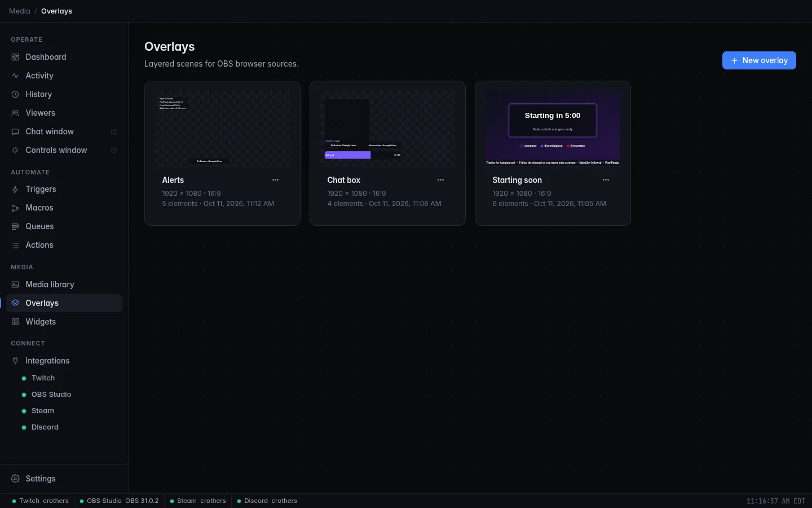Open the Chat box overlay thumbnail
Screen dimensions: 812x508
point(387,128)
